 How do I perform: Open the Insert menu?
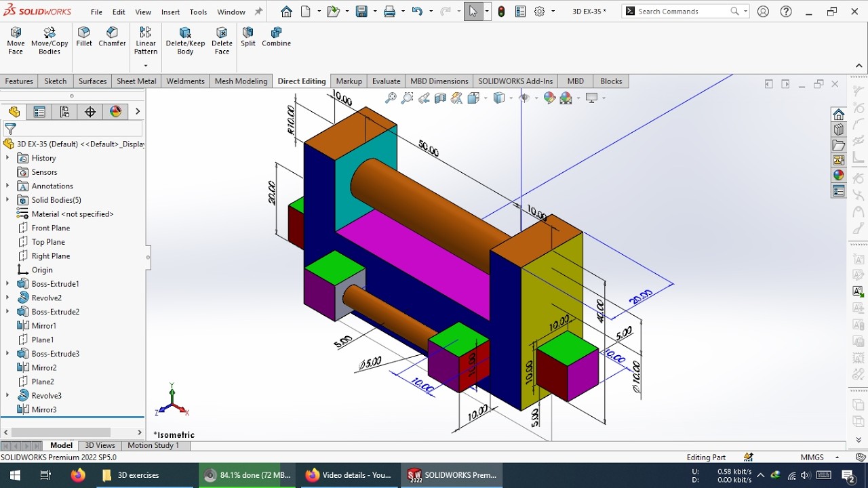coord(170,12)
